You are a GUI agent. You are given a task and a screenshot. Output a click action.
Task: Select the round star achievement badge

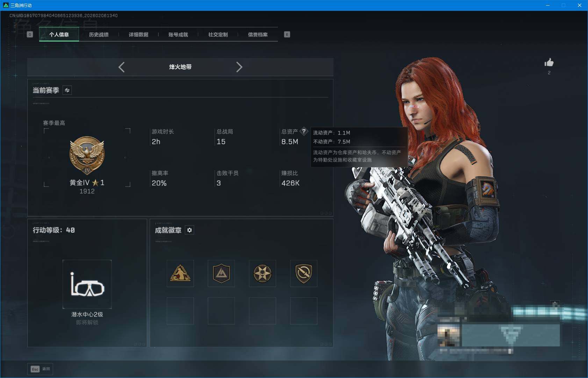(263, 274)
